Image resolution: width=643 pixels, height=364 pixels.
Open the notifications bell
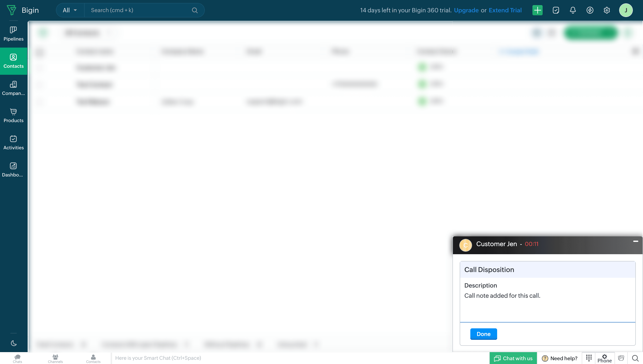573,10
